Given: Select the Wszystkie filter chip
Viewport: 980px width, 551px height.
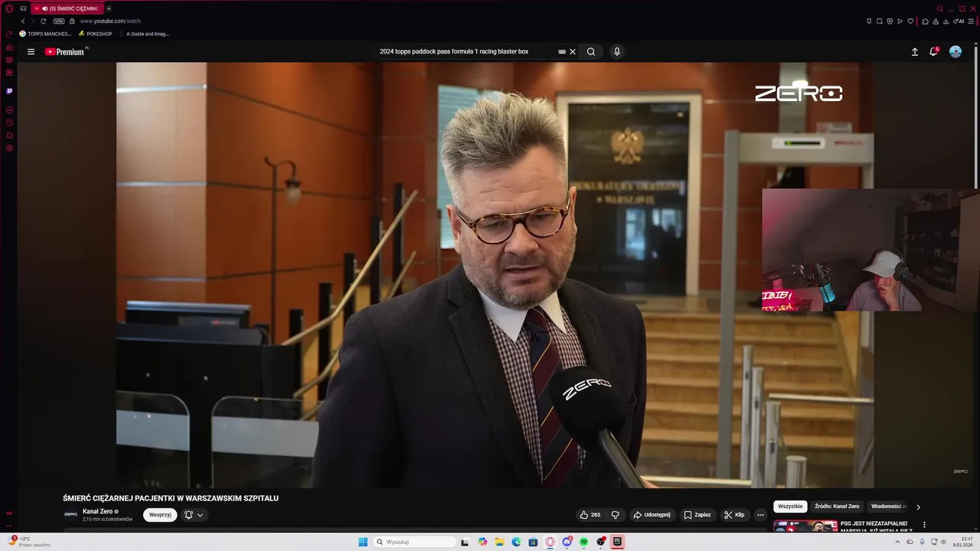Looking at the screenshot, I should tap(790, 507).
